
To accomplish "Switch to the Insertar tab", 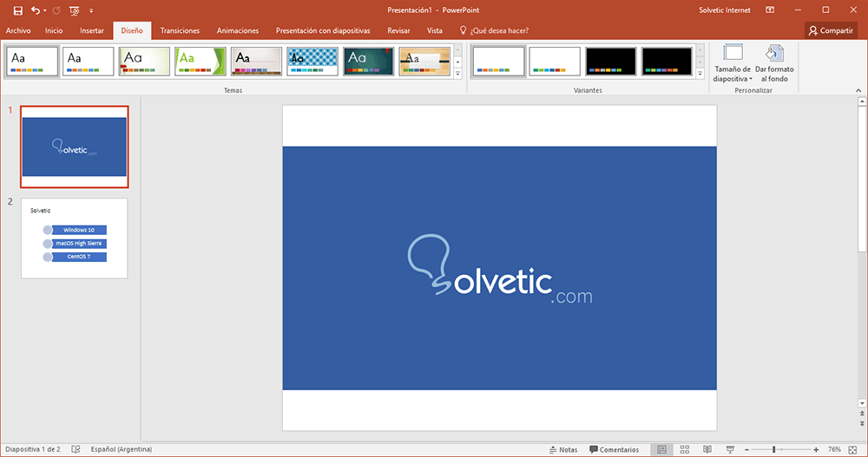I will click(x=92, y=30).
